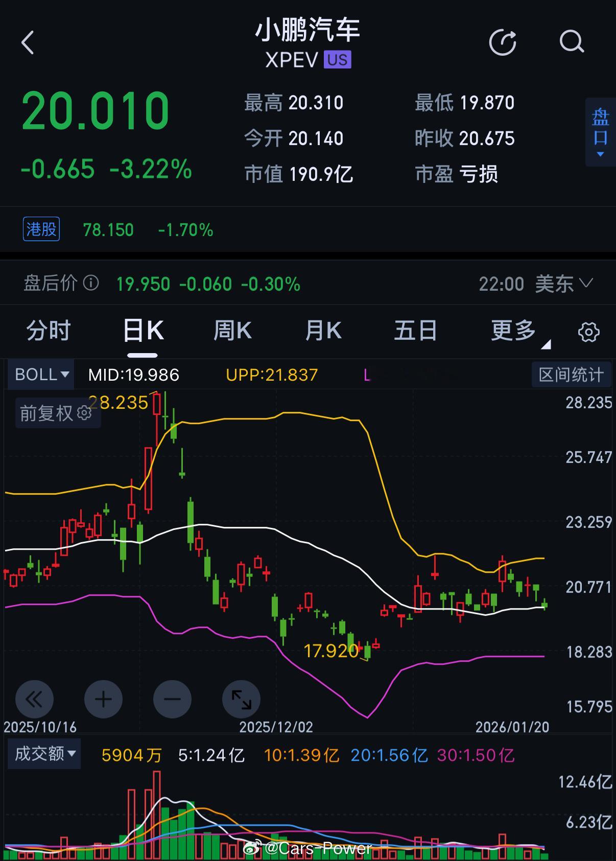Image resolution: width=616 pixels, height=861 pixels.
Task: Open the search magnifier icon
Action: 572,42
